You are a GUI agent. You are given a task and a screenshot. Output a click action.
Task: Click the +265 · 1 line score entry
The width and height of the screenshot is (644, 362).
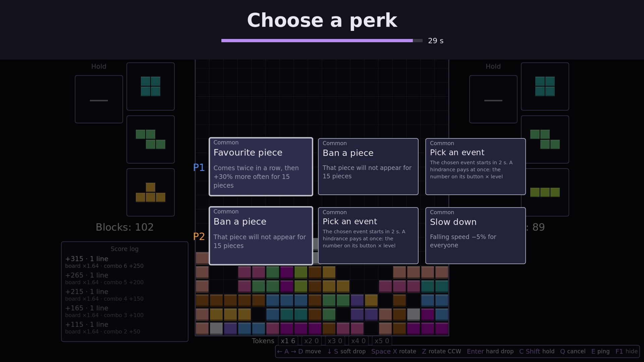[x=104, y=279]
